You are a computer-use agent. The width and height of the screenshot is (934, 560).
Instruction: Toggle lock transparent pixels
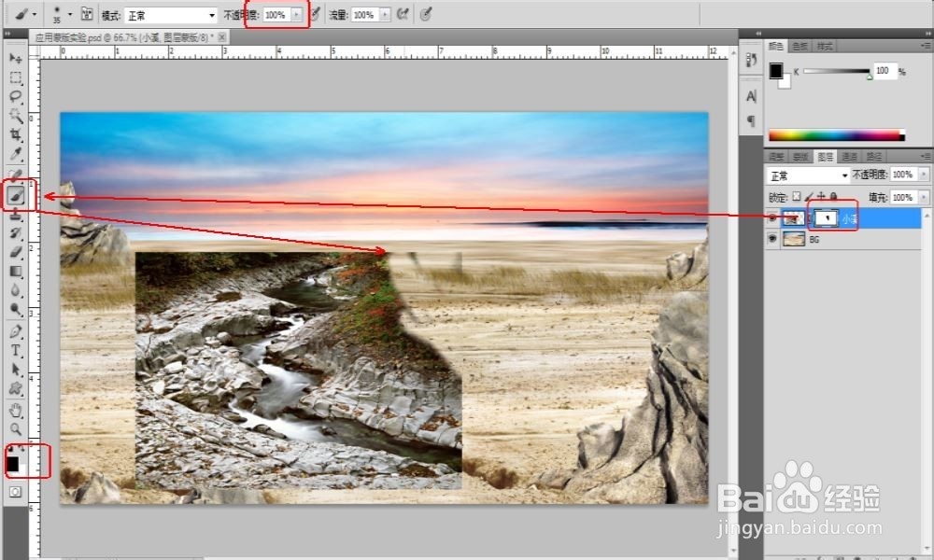coord(797,196)
